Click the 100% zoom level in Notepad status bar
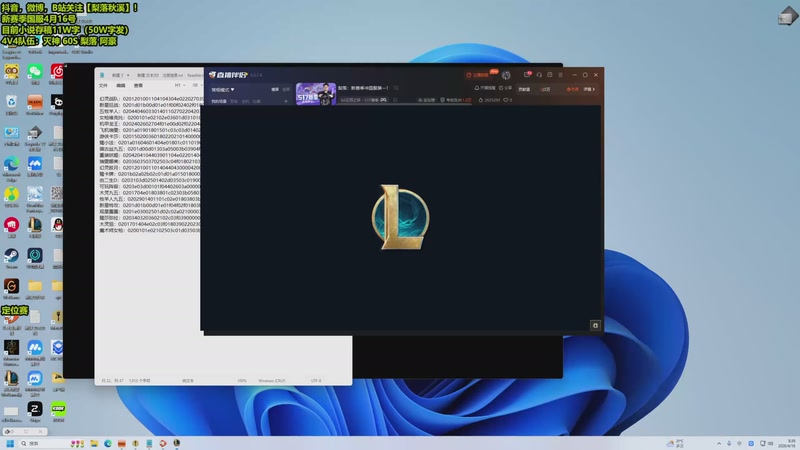This screenshot has width=800, height=450. (242, 381)
